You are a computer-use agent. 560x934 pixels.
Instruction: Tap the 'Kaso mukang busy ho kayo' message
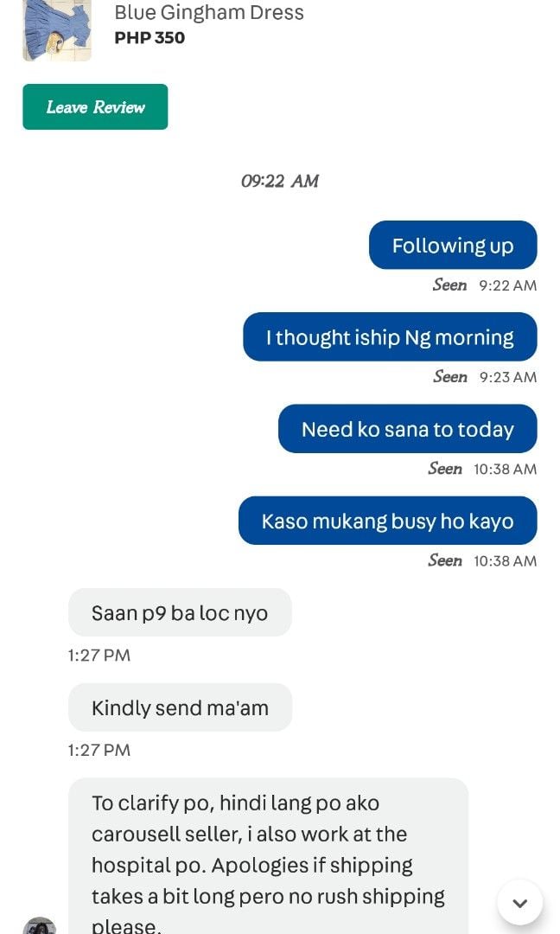(387, 520)
